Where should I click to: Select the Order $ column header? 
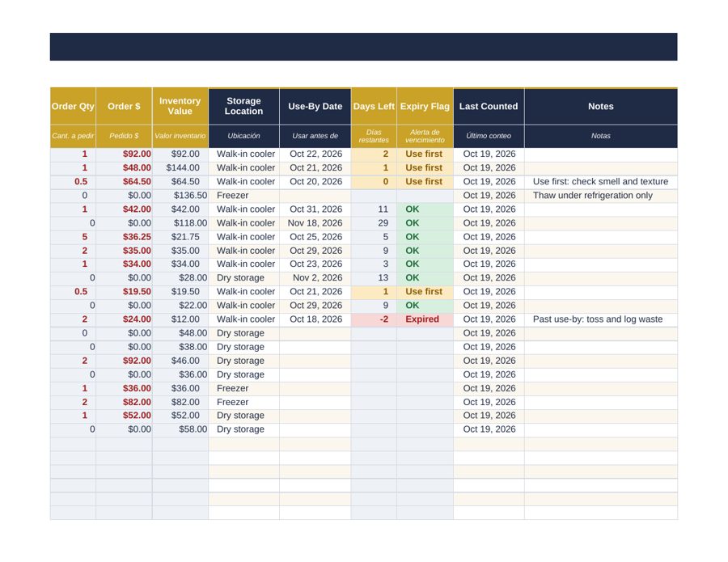124,106
